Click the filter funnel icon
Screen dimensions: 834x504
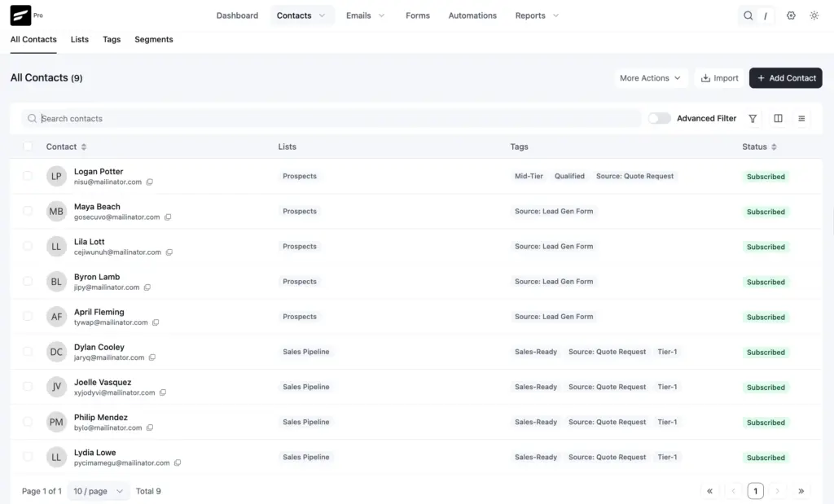(x=753, y=119)
